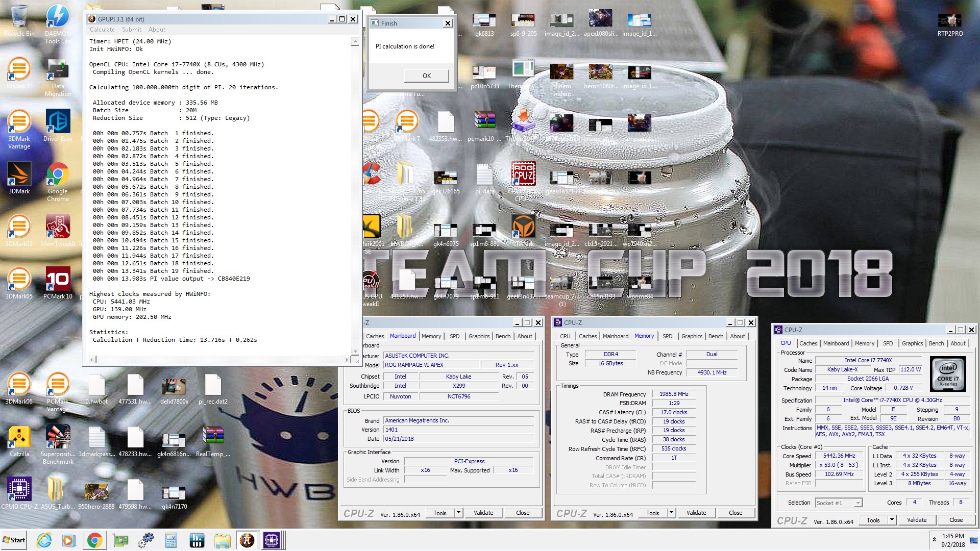Expand Tools dropdown arrow in Mainboard CPU-Z
Screen dimensions: 980x551
pos(458,513)
